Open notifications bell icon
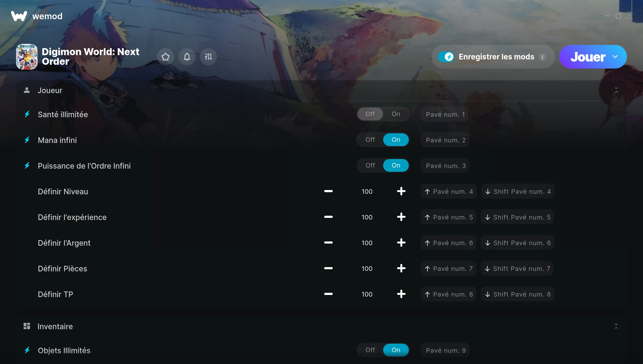This screenshot has width=643, height=364. pyautogui.click(x=187, y=57)
